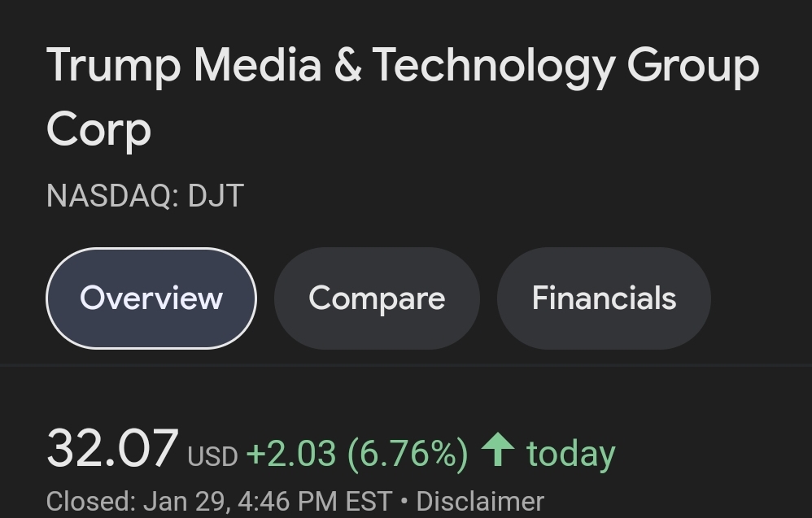Click the word Corp in the title
The height and width of the screenshot is (518, 812).
(x=99, y=130)
